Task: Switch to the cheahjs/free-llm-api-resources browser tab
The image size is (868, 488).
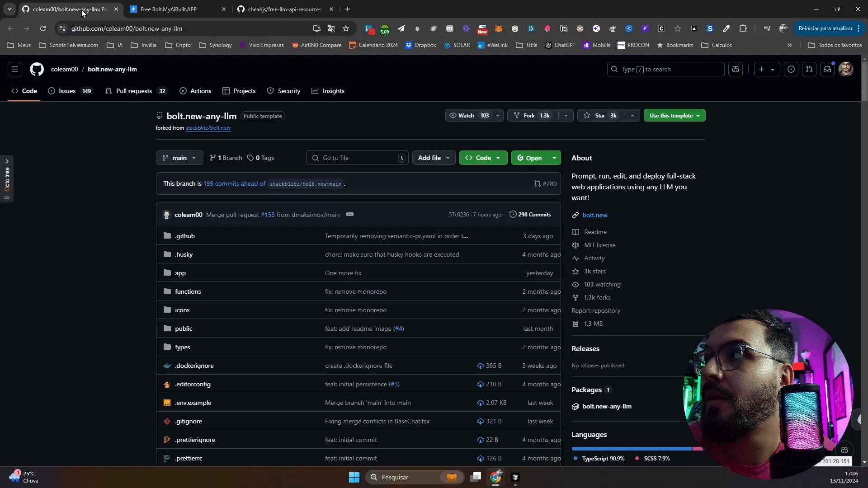Action: [x=285, y=9]
